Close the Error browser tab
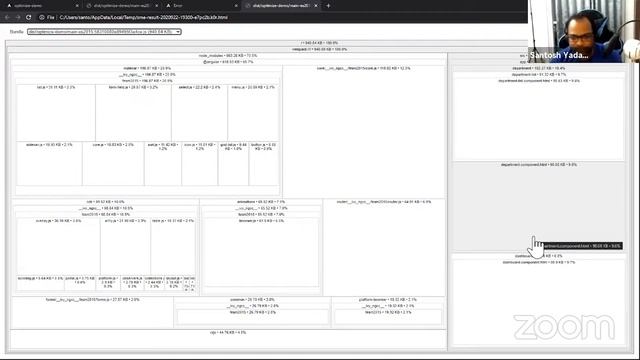Image resolution: width=640 pixels, height=360 pixels. [x=236, y=6]
